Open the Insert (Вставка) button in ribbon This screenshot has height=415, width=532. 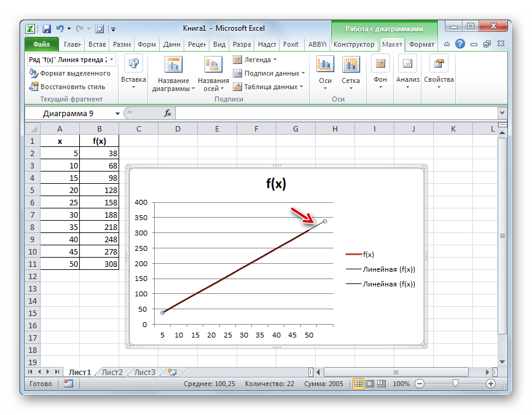click(133, 73)
